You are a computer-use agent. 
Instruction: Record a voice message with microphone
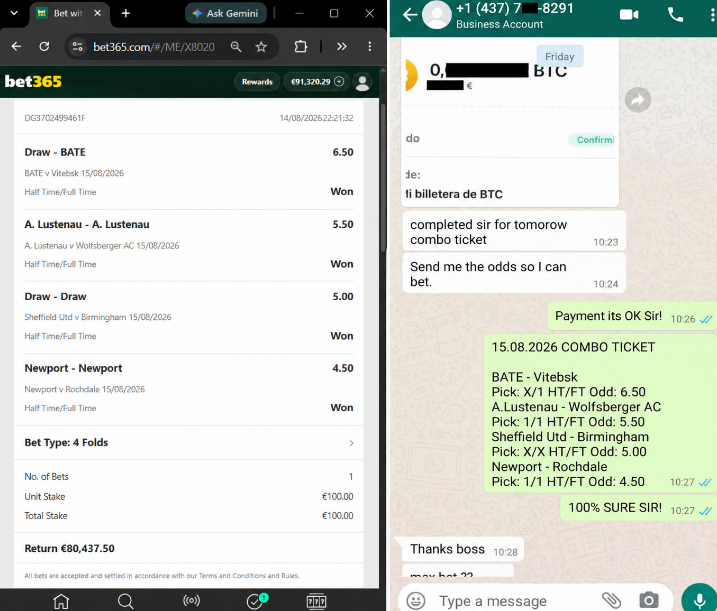coord(699,600)
